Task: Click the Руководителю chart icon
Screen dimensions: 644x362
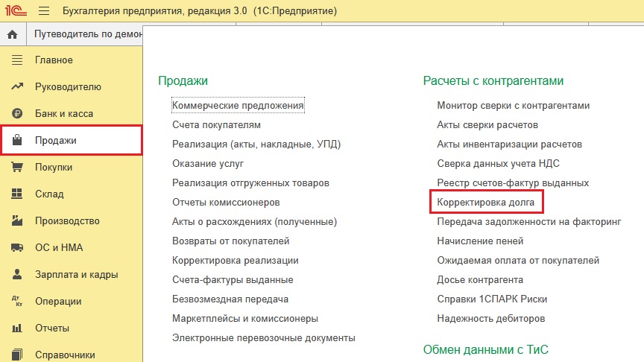Action: pos(17,86)
